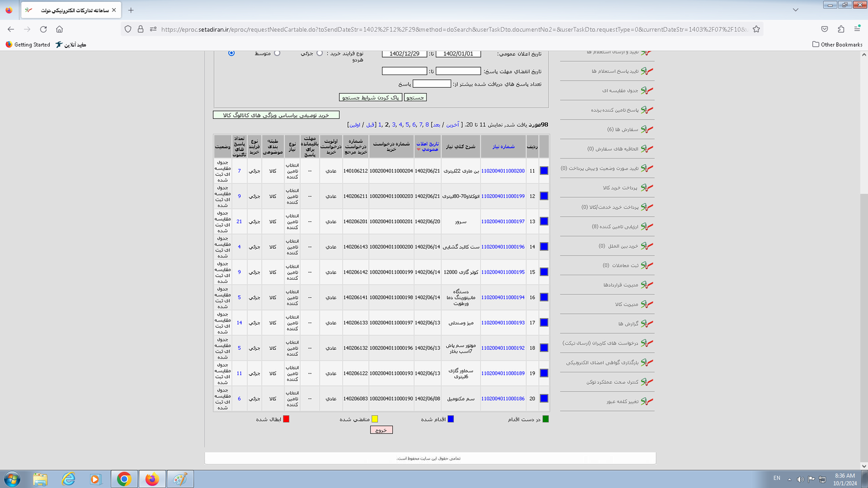868x488 pixels.
Task: Click the 'پاک کردن شرایط جستجو' clear button
Action: point(370,98)
